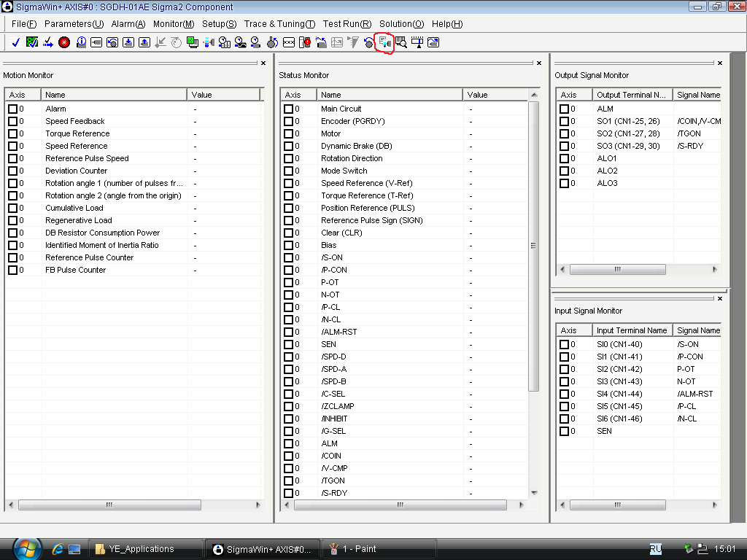The width and height of the screenshot is (747, 560).
Task: Launch Internet Explorer from the taskbar
Action: tap(58, 549)
